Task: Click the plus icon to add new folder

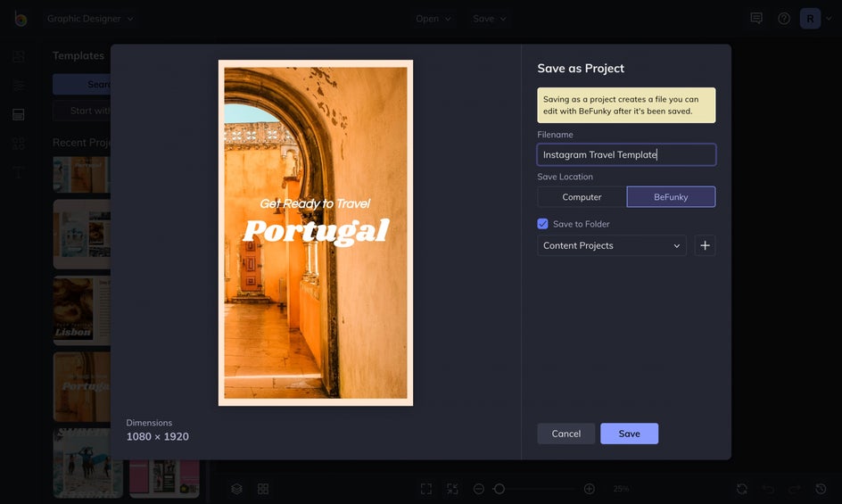Action: point(705,245)
